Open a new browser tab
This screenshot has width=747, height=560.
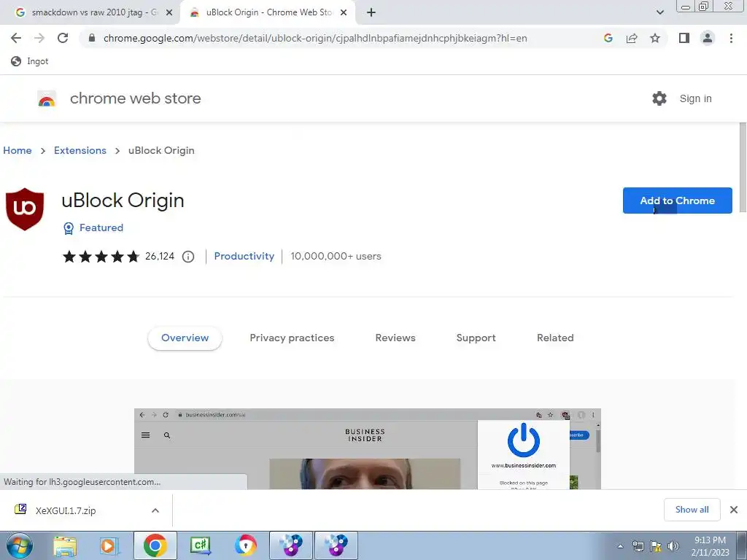click(x=371, y=13)
